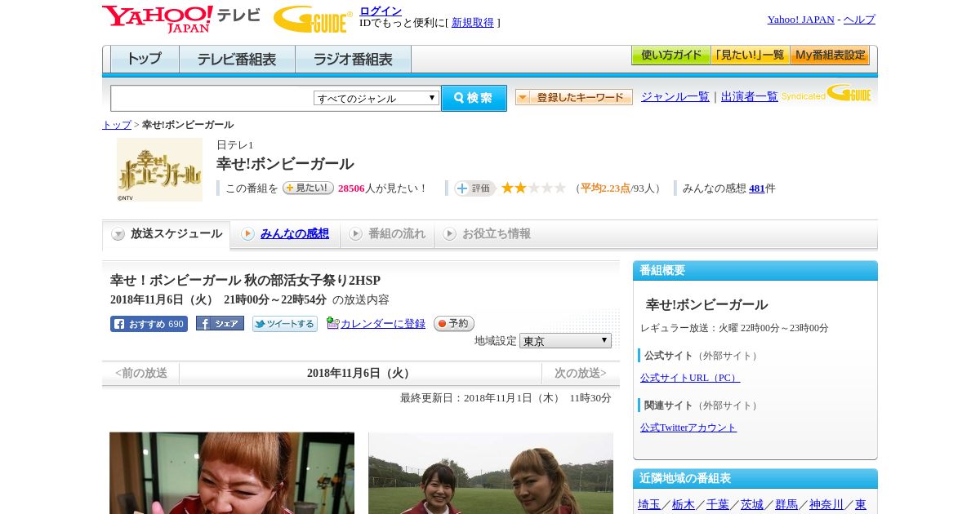Go to Yahoo! JAPAN link
This screenshot has height=514, width=980.
pos(800,20)
